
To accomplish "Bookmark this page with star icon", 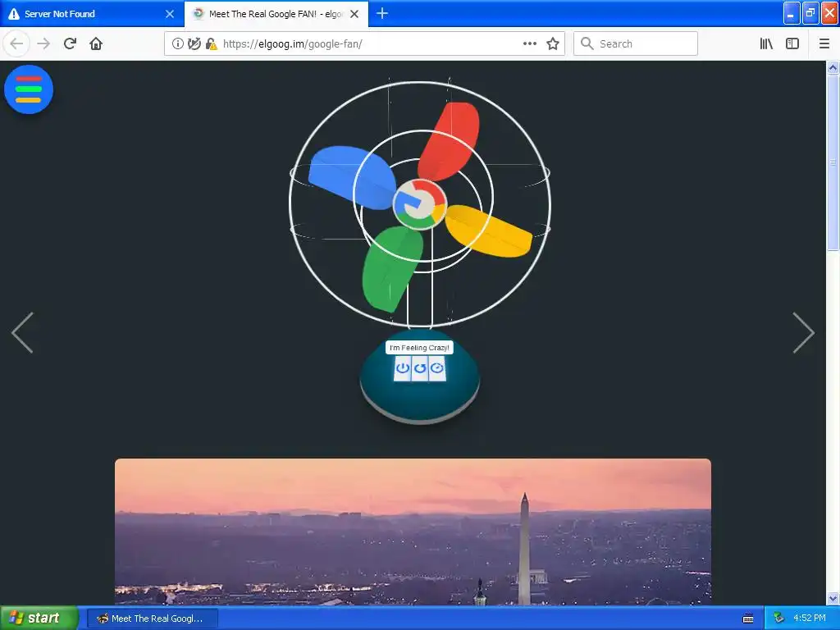I will pos(553,44).
